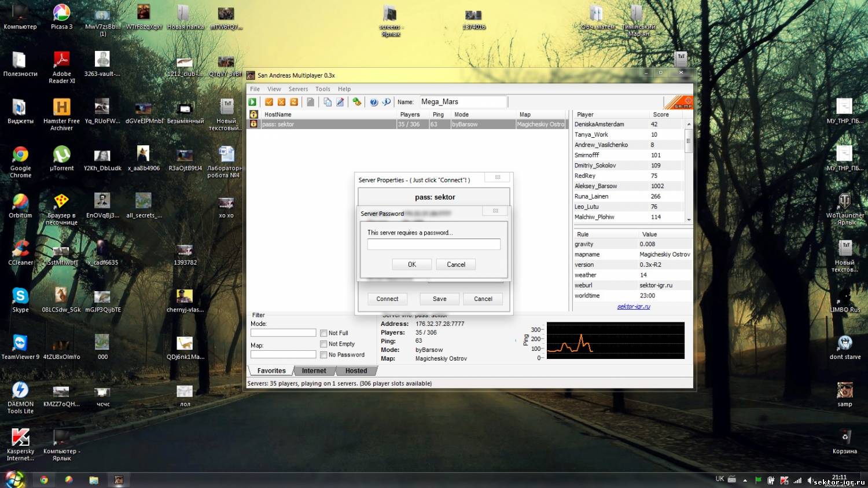Viewport: 868px width, 488px height.
Task: Click Save in Server Properties dialog
Action: [440, 299]
